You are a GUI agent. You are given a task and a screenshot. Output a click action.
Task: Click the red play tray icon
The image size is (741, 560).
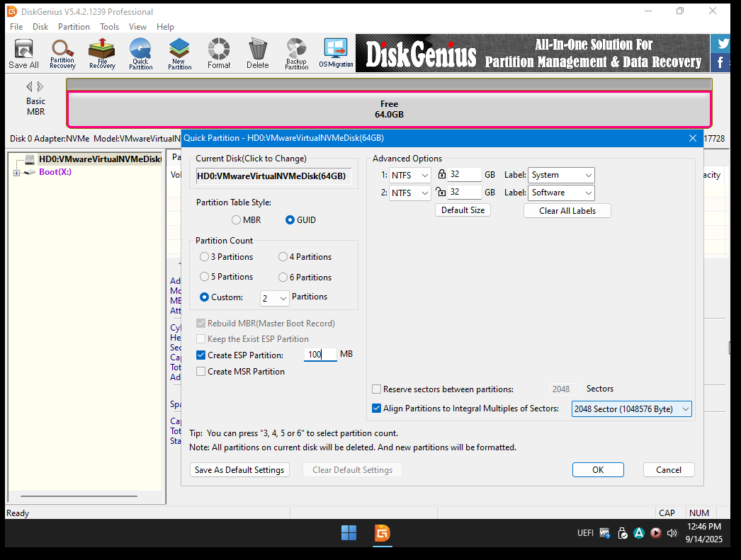(655, 533)
